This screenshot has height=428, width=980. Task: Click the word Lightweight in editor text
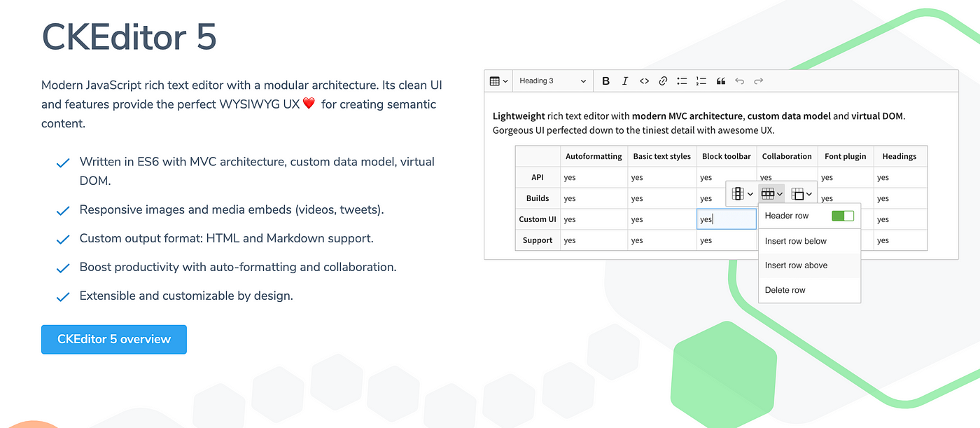coord(519,116)
